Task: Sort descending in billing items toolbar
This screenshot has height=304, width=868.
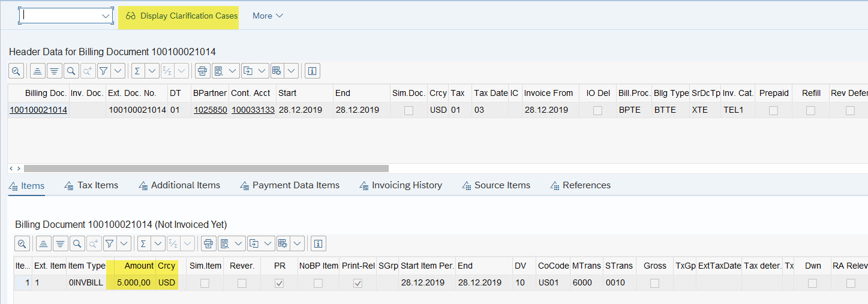Action: (x=61, y=243)
